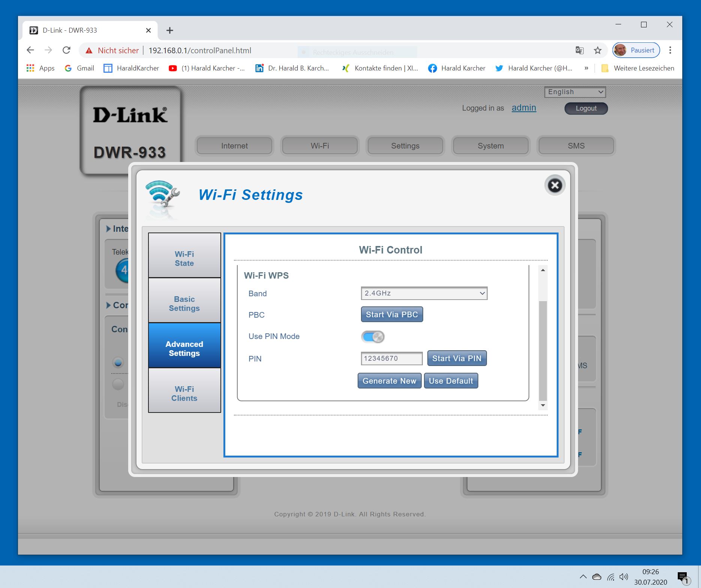Toggle the Use PIN Mode switch

[x=373, y=337]
